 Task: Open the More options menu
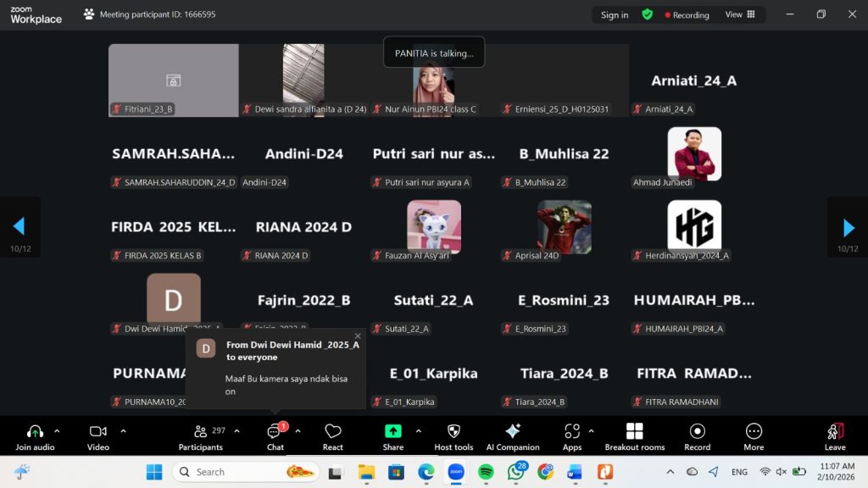click(754, 435)
